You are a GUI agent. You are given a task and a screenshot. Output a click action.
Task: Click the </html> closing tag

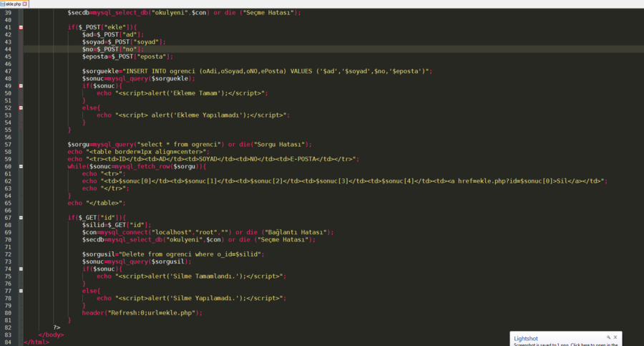tap(36, 342)
